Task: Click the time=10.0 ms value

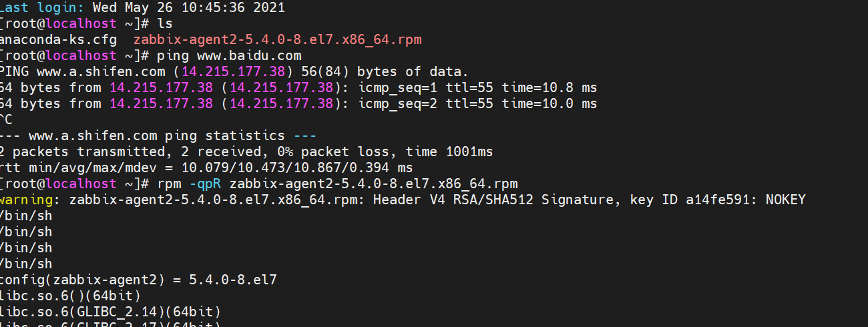Action: [550, 104]
